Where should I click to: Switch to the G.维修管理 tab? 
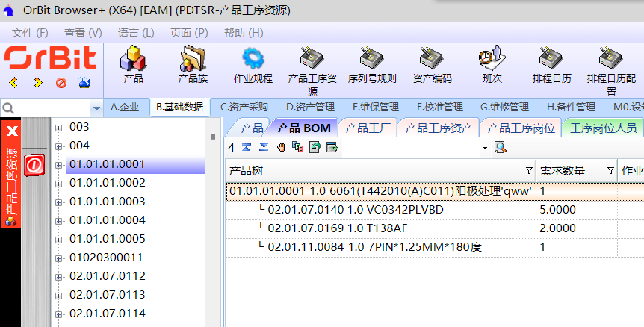click(x=504, y=108)
